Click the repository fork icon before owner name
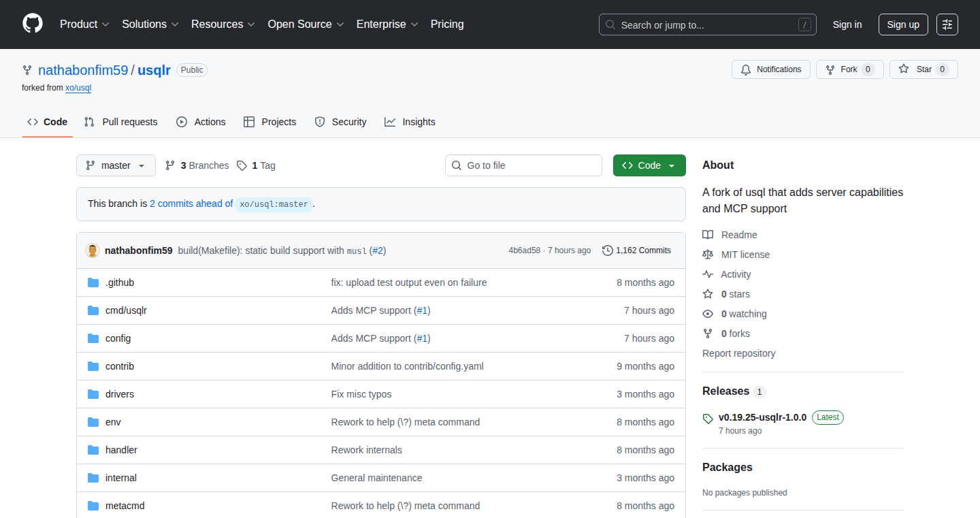 (x=27, y=70)
